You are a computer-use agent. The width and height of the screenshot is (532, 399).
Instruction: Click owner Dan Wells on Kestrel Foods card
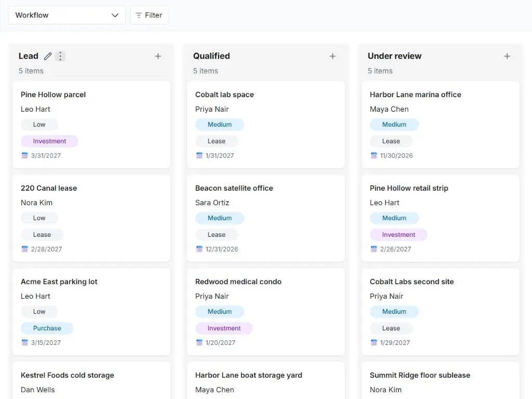(x=37, y=390)
